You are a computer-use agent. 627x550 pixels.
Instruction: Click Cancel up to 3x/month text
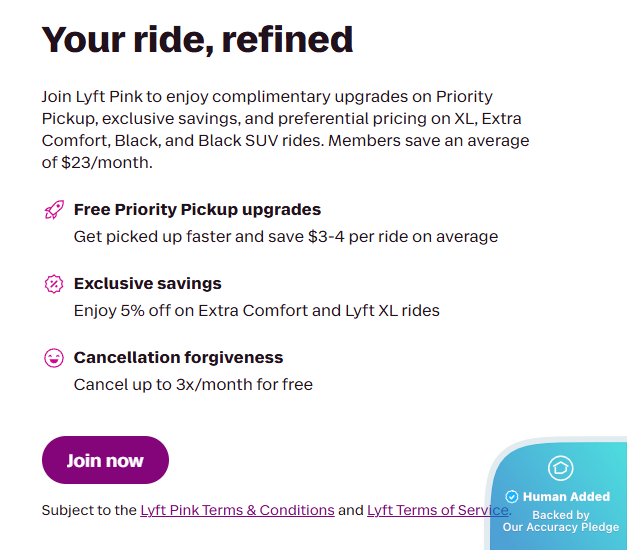pos(193,384)
